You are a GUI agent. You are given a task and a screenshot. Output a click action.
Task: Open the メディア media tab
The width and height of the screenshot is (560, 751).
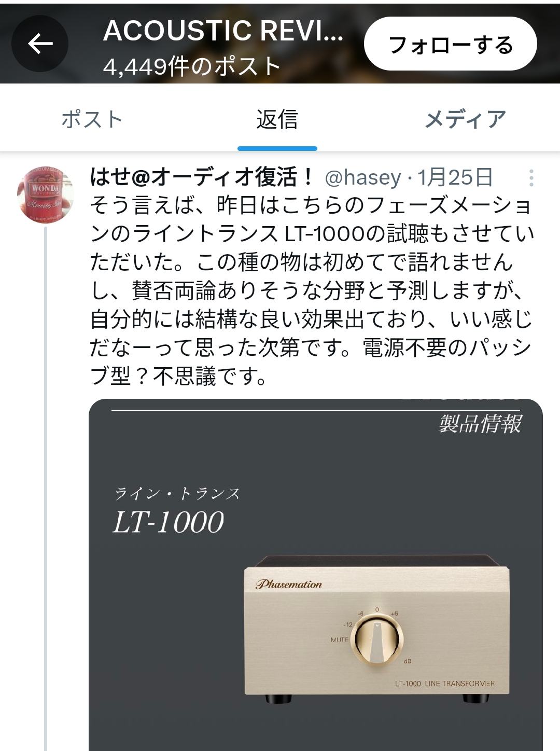click(465, 119)
